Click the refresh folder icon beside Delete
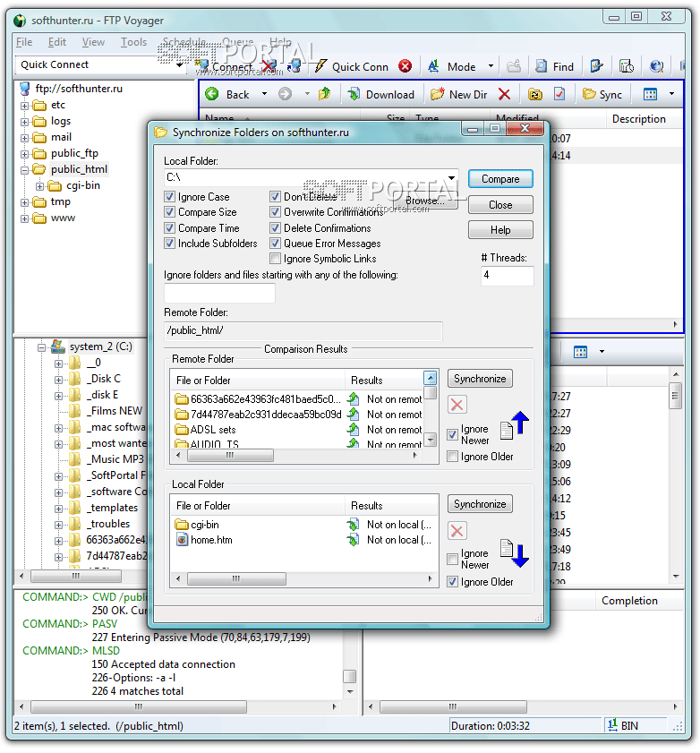 (534, 94)
